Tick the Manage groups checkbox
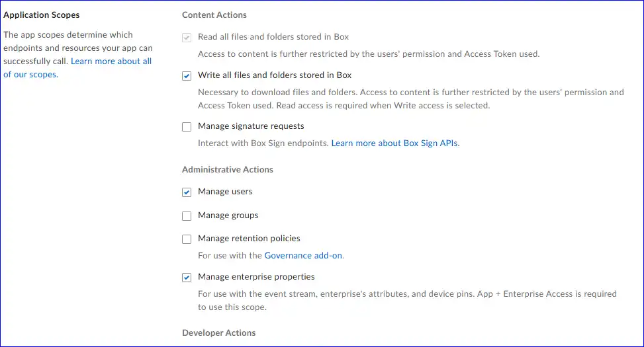 pyautogui.click(x=187, y=216)
